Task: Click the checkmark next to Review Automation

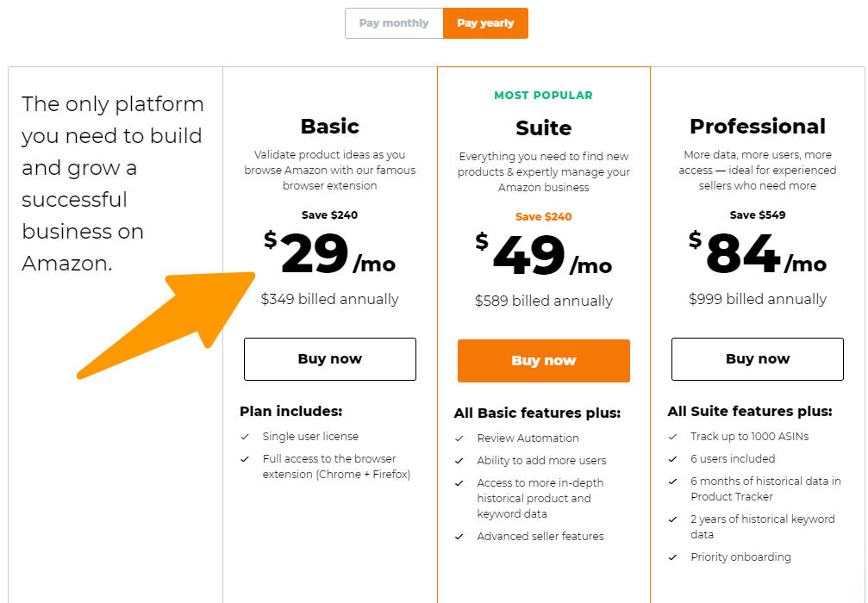Action: pos(459,438)
